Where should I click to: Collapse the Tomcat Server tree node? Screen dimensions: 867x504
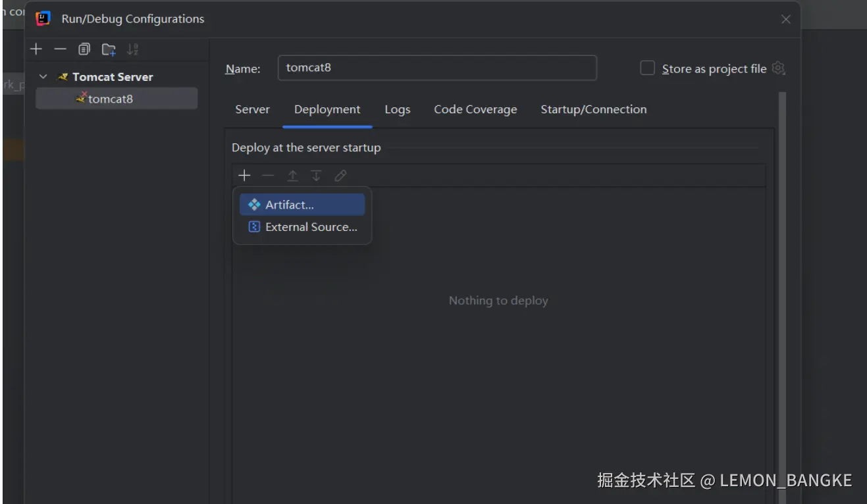43,77
